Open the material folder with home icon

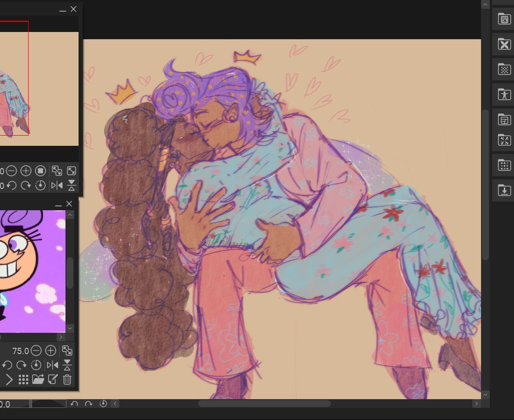click(504, 19)
